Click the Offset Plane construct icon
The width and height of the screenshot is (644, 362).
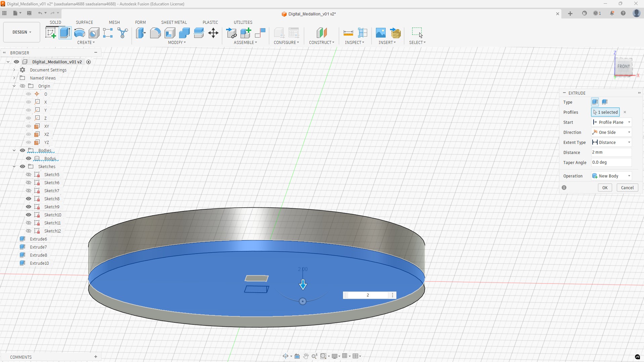point(321,33)
